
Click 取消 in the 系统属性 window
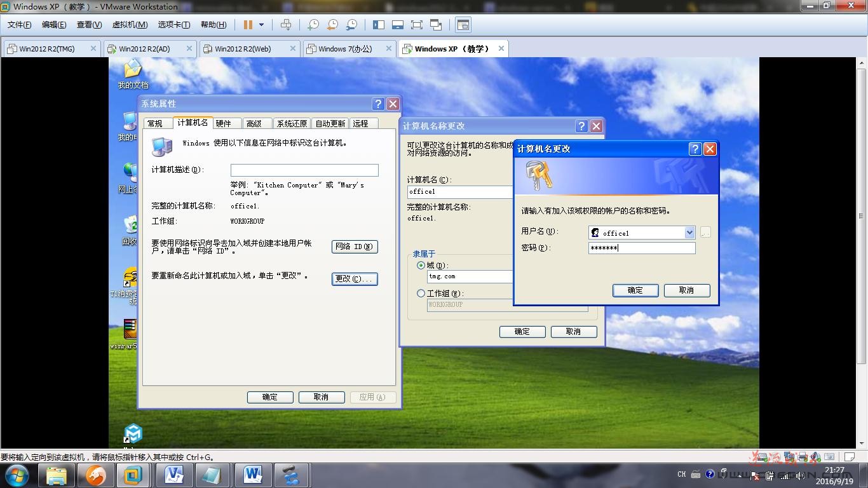click(322, 397)
